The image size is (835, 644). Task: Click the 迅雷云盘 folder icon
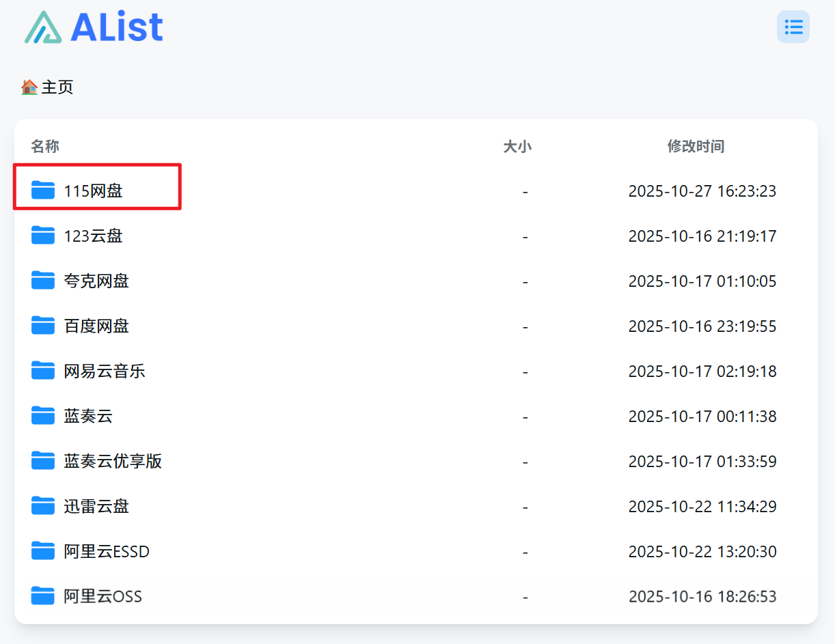[x=43, y=506]
